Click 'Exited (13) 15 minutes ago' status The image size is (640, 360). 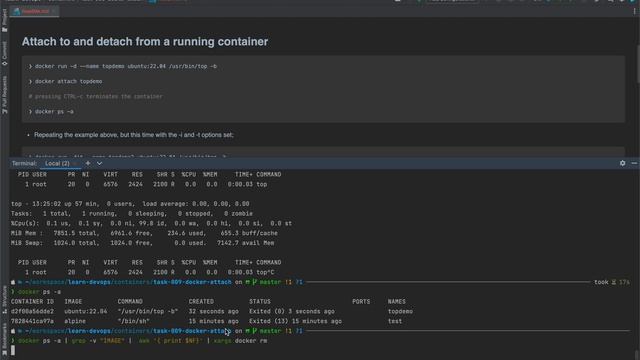click(x=296, y=321)
